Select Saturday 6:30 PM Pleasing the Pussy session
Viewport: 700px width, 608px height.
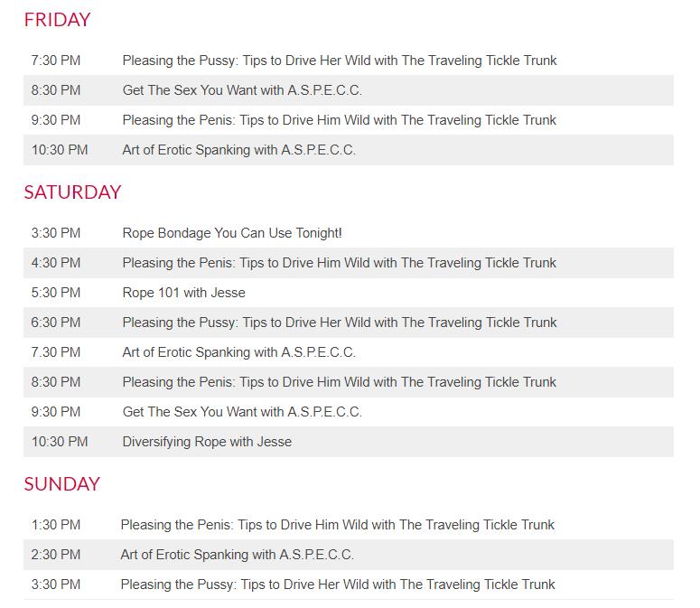pyautogui.click(x=339, y=323)
